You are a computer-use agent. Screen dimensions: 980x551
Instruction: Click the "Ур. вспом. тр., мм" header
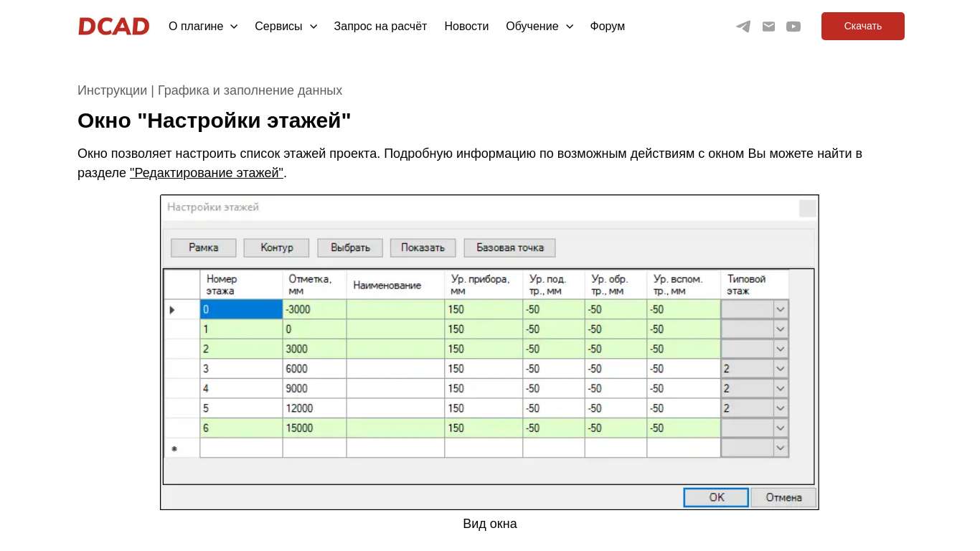[684, 285]
